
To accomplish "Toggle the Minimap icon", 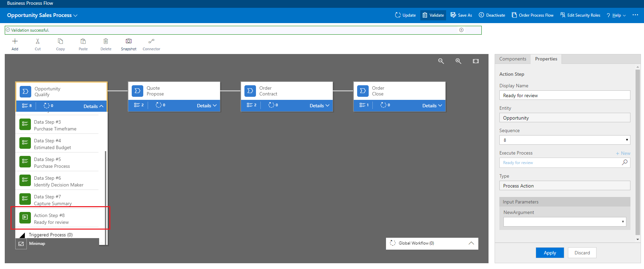I will [x=21, y=244].
